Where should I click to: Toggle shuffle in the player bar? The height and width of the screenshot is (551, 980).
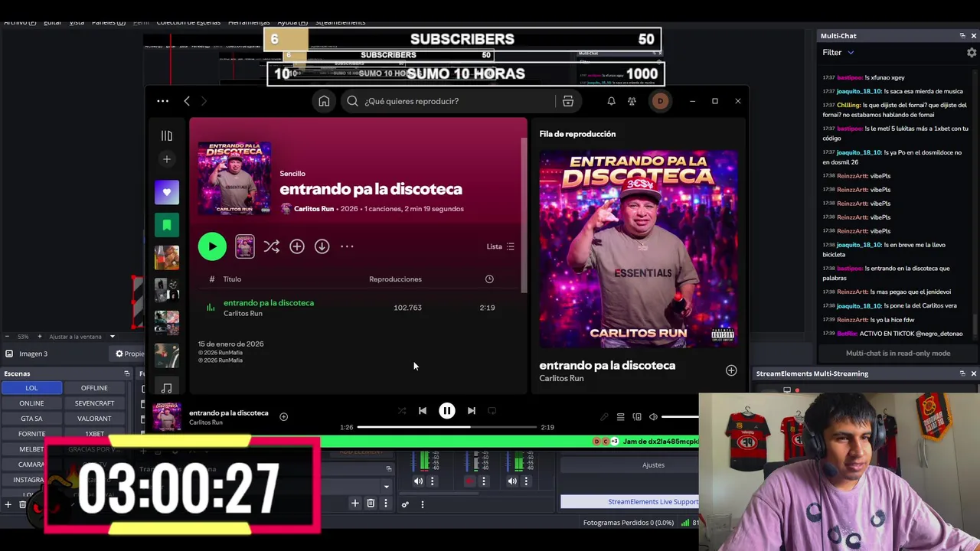[402, 411]
